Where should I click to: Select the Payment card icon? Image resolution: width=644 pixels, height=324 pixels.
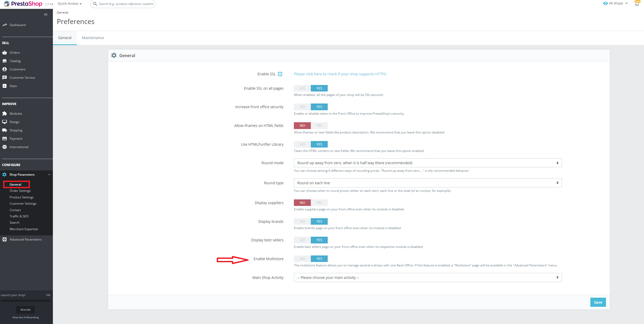click(x=5, y=138)
